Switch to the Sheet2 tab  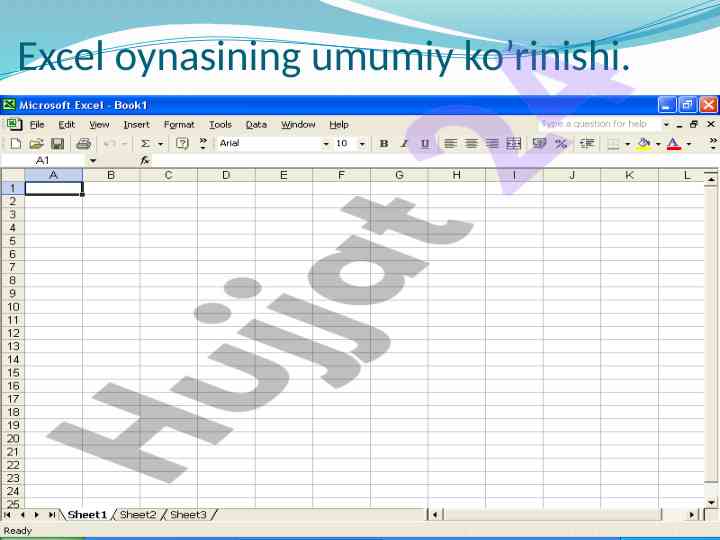click(x=138, y=515)
